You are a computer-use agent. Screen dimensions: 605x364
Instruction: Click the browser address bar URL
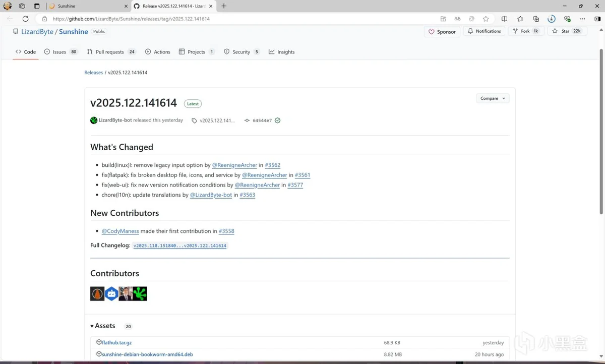click(x=131, y=19)
